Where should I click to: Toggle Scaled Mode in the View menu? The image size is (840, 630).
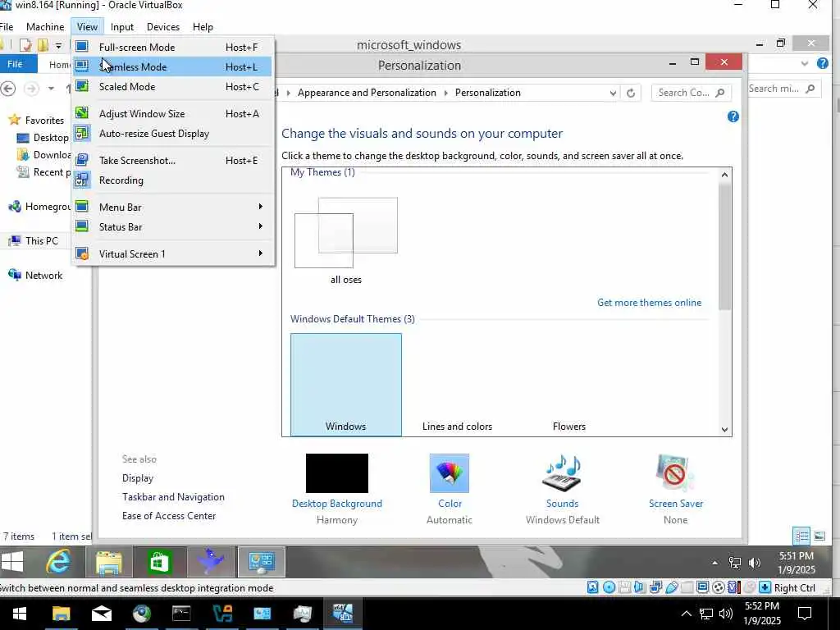point(172,87)
